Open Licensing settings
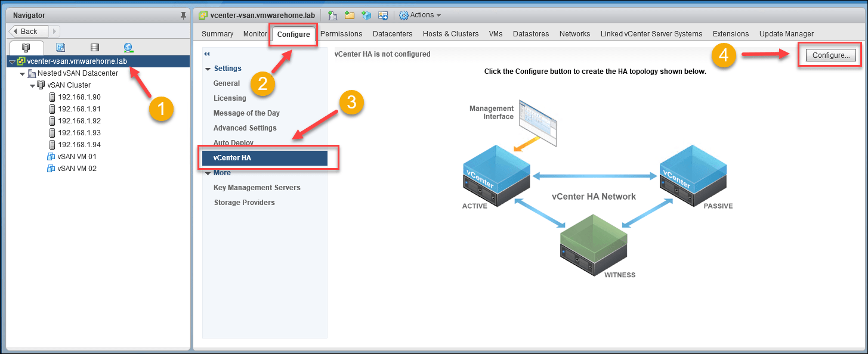 230,98
